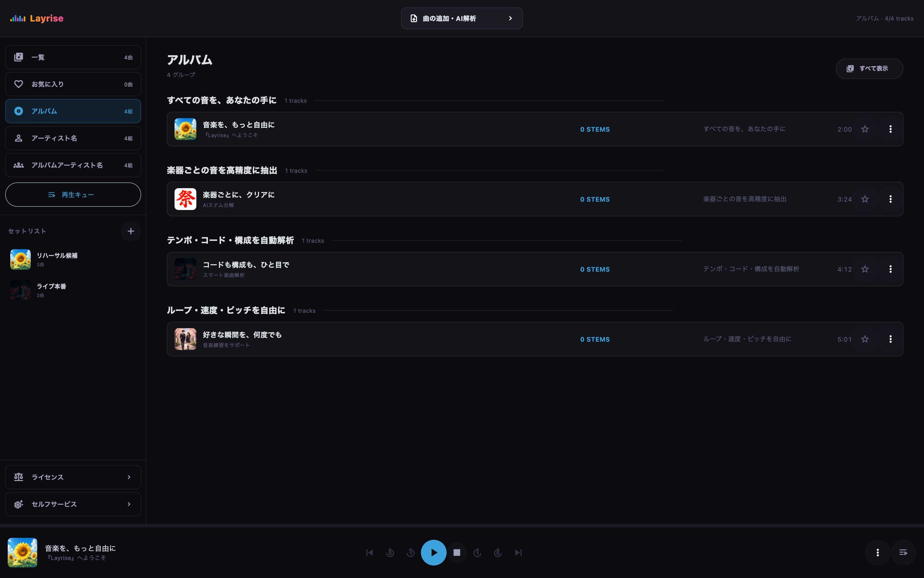Open the ライブ本番 setlist
The image size is (924, 578).
click(x=73, y=290)
